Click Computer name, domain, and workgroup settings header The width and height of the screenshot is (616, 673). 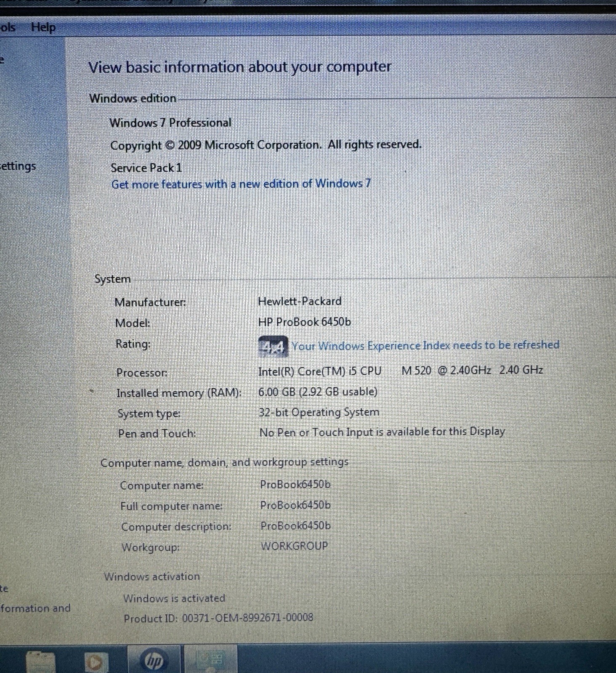(x=224, y=462)
